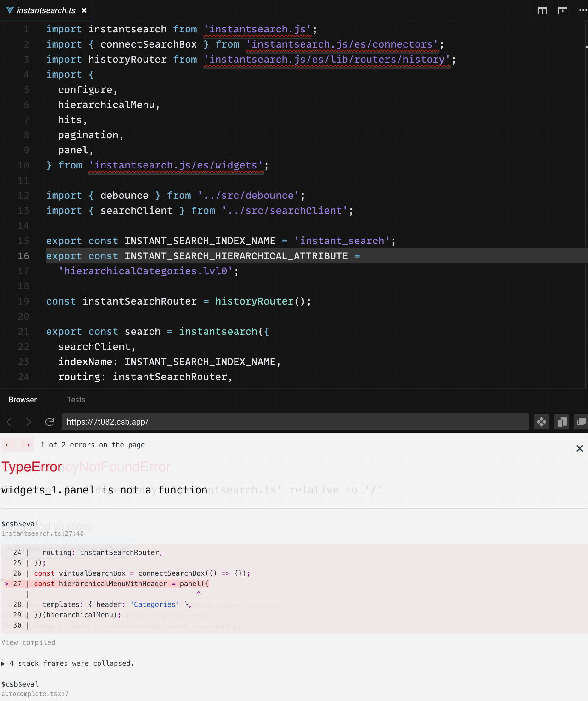Click the browser back navigation arrow

[x=9, y=422]
